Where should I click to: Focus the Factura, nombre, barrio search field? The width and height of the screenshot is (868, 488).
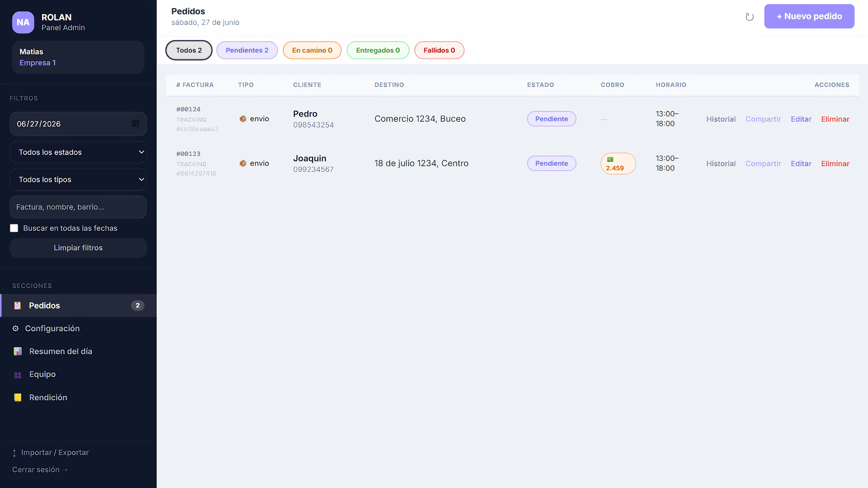tap(78, 207)
